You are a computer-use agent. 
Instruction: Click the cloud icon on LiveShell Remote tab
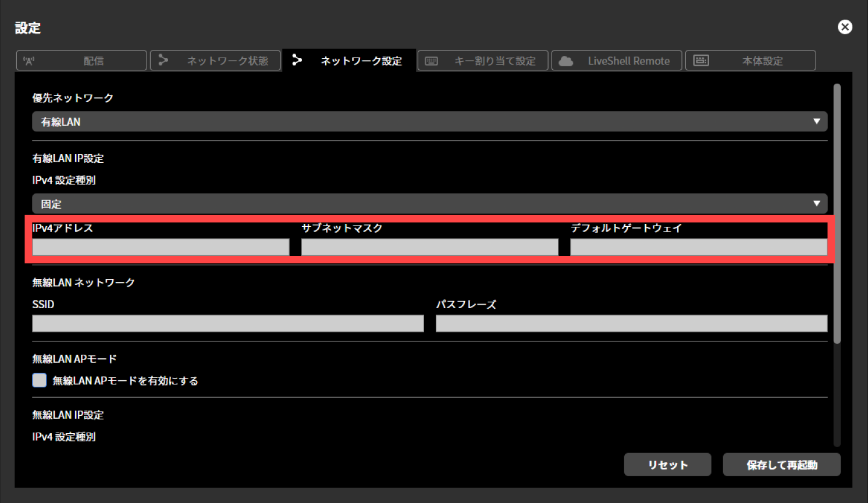click(x=567, y=60)
